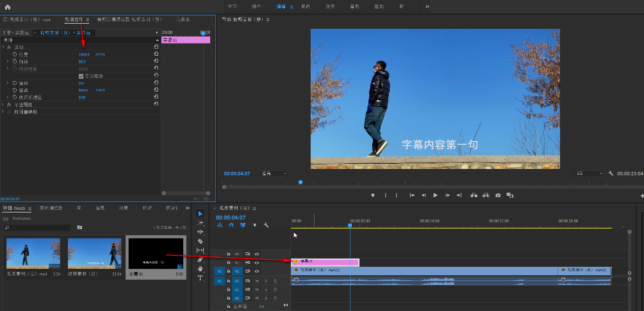
Task: Select the Type (T) tool
Action: [x=200, y=278]
